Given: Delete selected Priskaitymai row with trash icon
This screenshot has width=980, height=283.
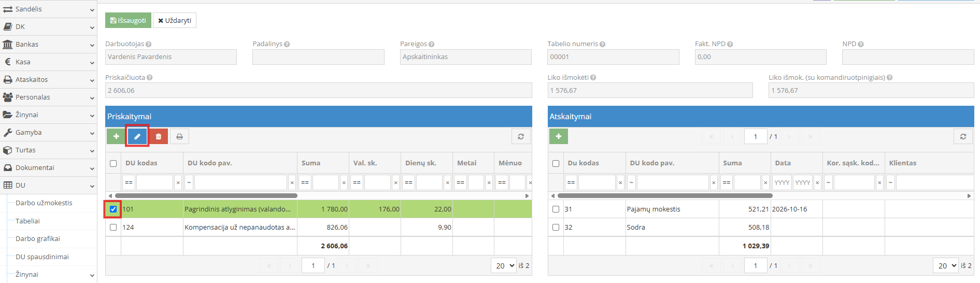Looking at the screenshot, I should pyautogui.click(x=159, y=136).
